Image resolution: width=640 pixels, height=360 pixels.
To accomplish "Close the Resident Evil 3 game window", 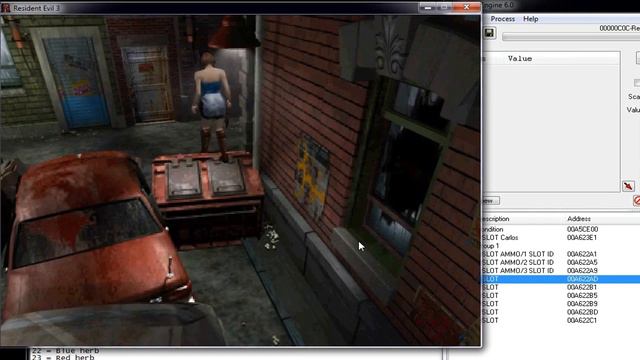I will point(467,7).
